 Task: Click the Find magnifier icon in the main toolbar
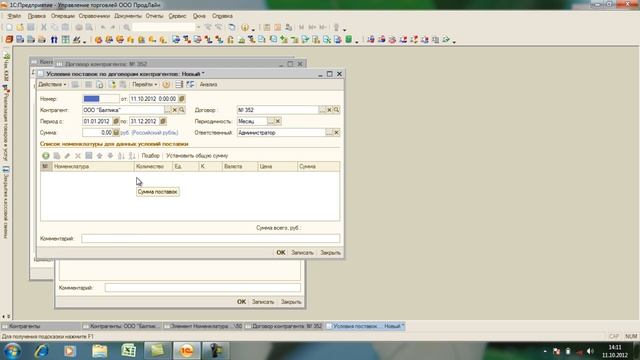127,27
